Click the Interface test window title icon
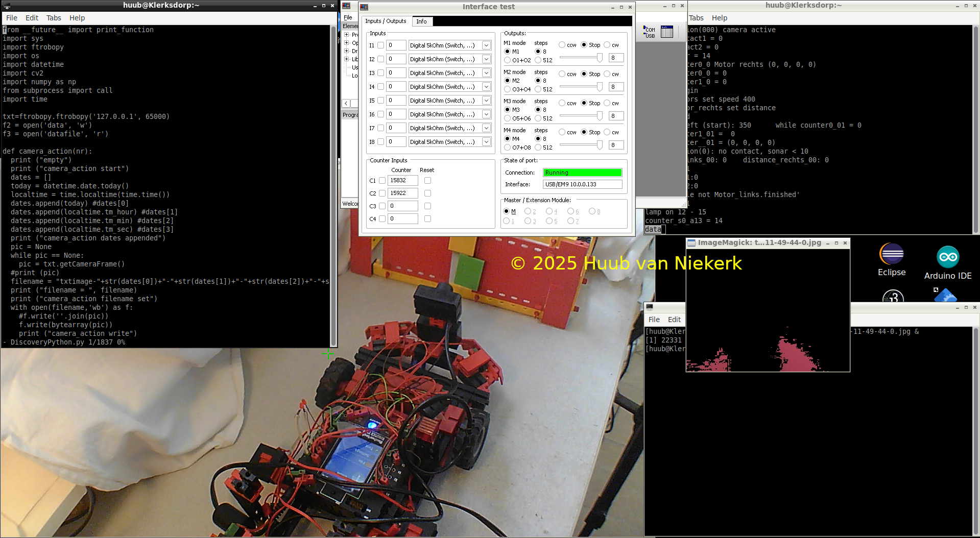 [364, 7]
